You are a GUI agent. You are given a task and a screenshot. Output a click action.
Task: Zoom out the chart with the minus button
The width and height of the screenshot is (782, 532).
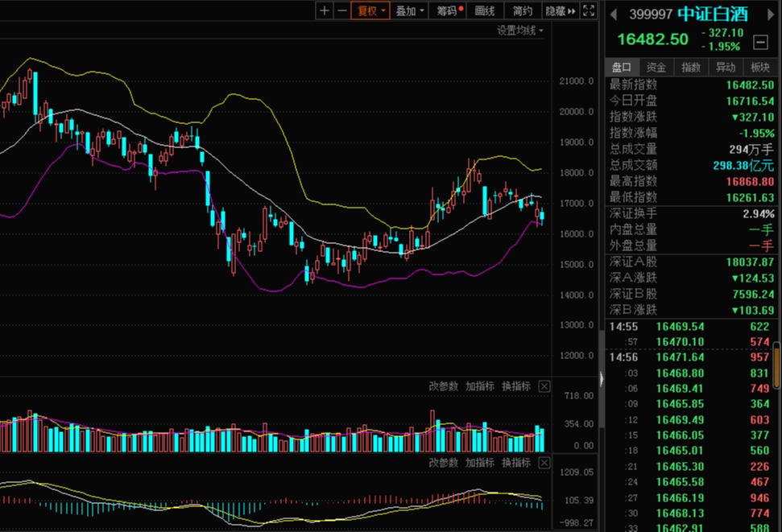click(342, 10)
